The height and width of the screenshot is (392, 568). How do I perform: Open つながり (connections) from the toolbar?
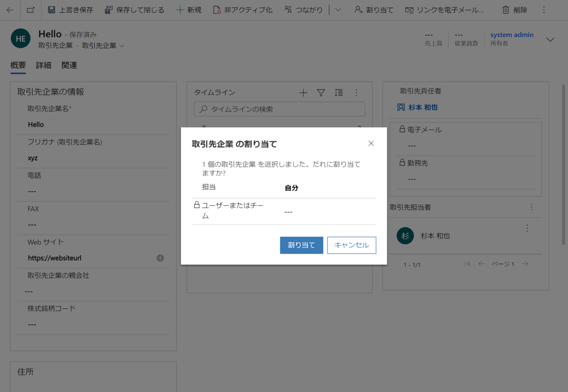click(303, 9)
